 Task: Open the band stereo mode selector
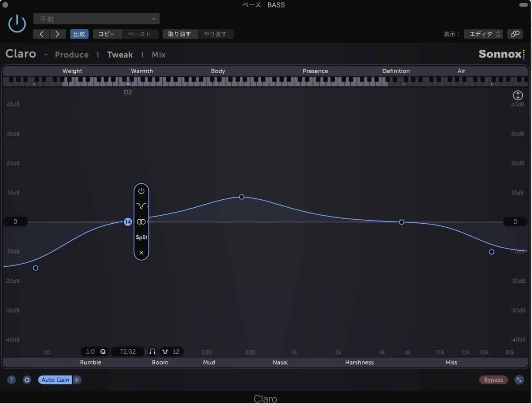pyautogui.click(x=141, y=222)
